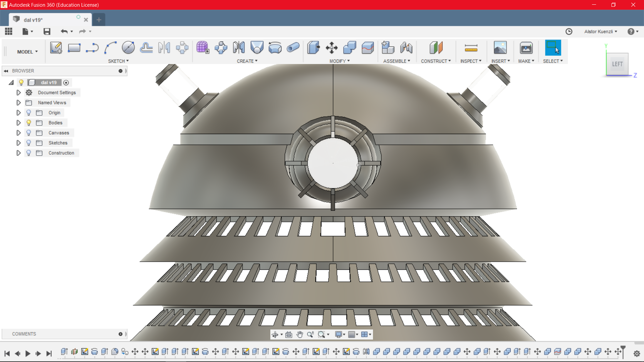
Task: Click the New Component assemble icon
Action: [388, 48]
